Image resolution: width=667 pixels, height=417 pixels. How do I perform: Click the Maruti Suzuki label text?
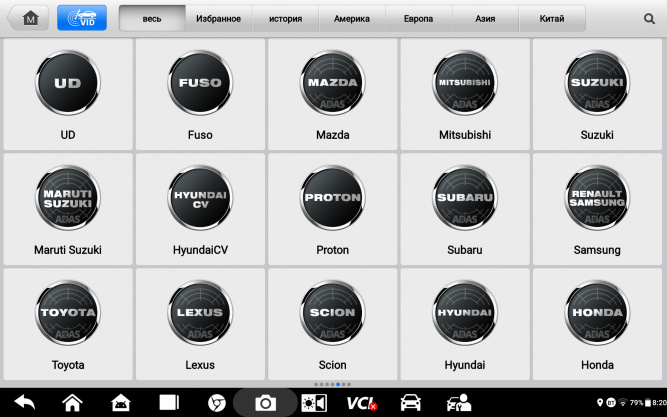68,250
